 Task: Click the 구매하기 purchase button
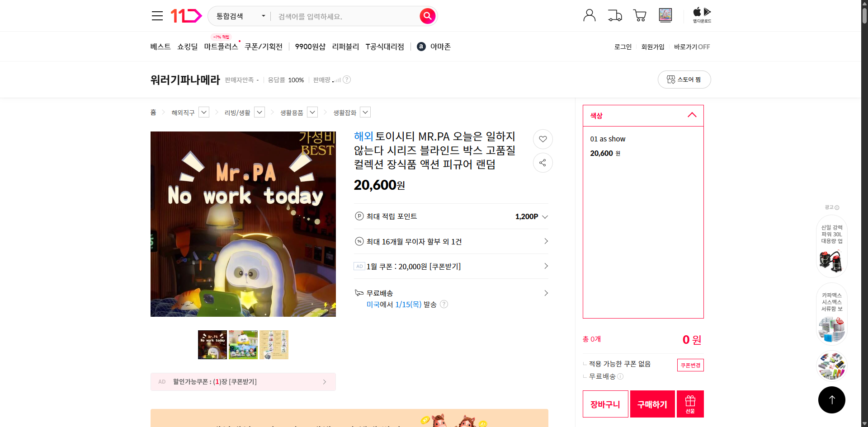pos(652,404)
